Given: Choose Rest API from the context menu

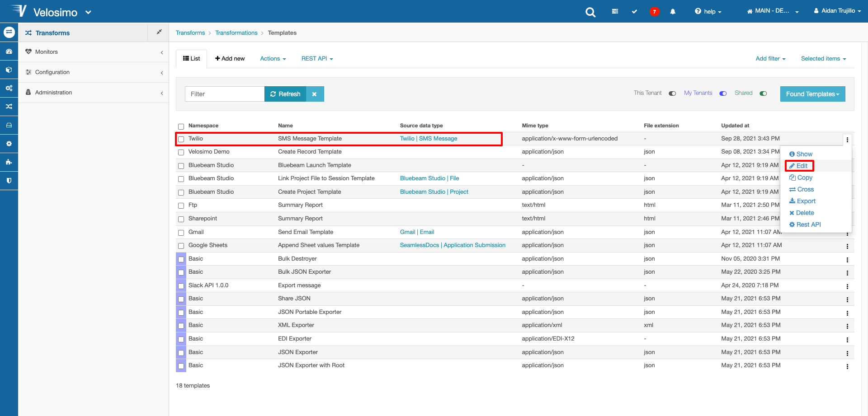Looking at the screenshot, I should click(x=805, y=224).
